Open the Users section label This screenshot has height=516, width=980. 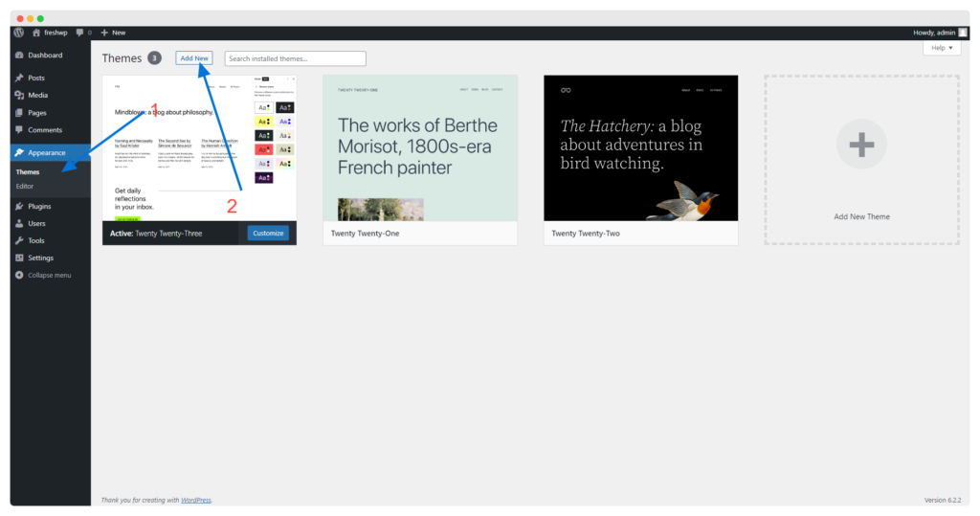(x=36, y=223)
